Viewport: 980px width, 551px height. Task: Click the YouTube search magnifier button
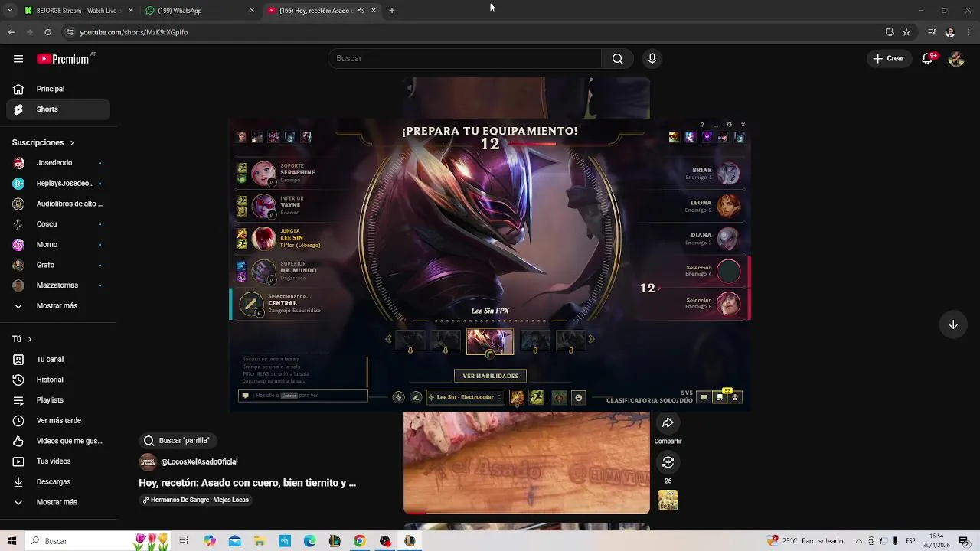point(617,59)
